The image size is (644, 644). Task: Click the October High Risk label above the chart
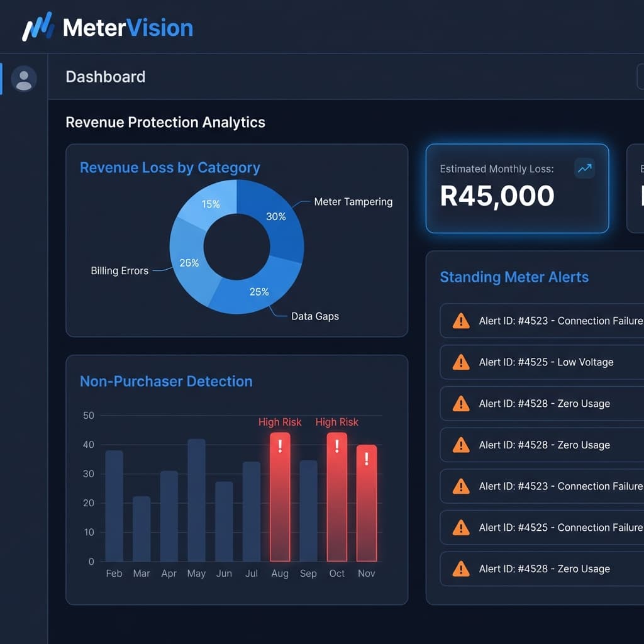pos(336,422)
